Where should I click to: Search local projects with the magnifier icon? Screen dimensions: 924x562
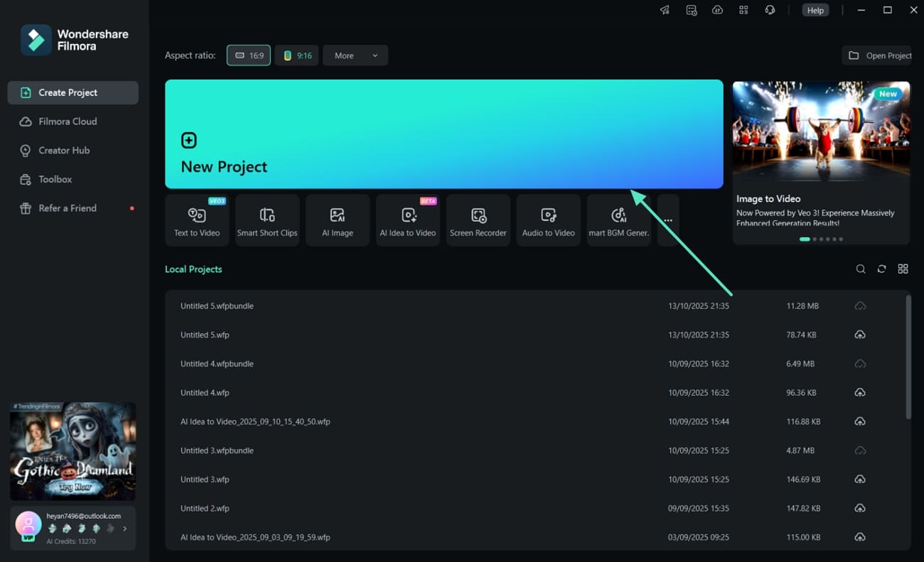tap(861, 269)
